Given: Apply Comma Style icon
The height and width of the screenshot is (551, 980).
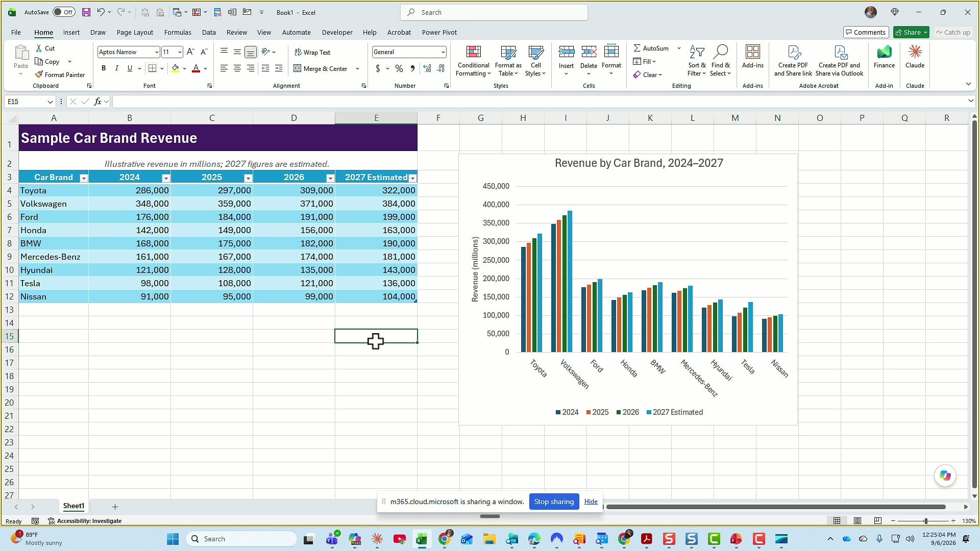Looking at the screenshot, I should pyautogui.click(x=412, y=68).
